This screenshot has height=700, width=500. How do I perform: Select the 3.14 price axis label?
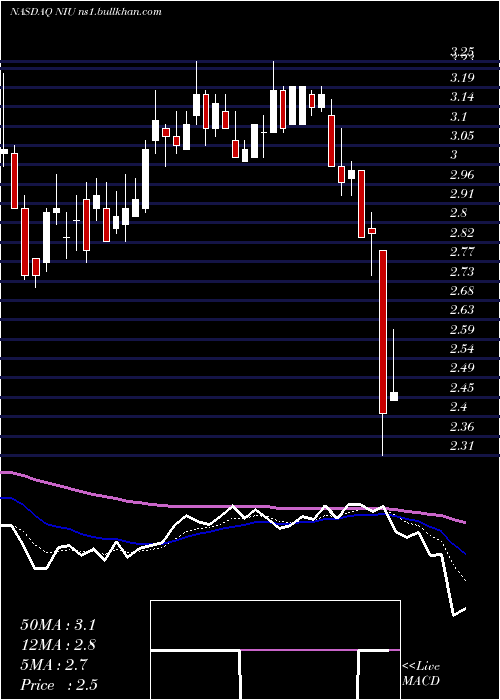462,97
